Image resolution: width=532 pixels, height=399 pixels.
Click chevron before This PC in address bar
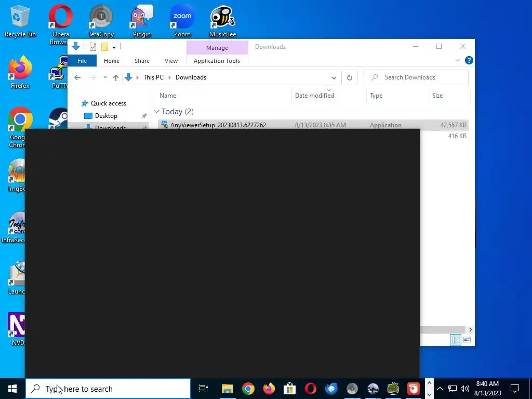tap(137, 77)
